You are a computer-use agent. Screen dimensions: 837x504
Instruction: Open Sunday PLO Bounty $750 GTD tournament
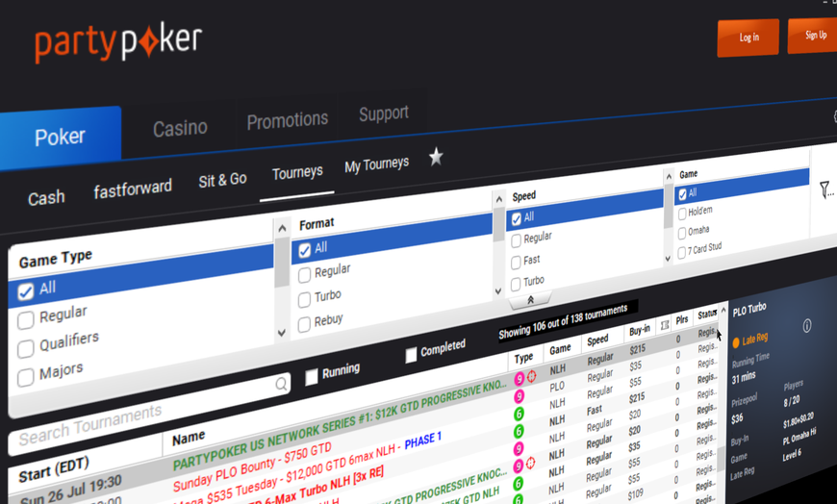(x=252, y=466)
